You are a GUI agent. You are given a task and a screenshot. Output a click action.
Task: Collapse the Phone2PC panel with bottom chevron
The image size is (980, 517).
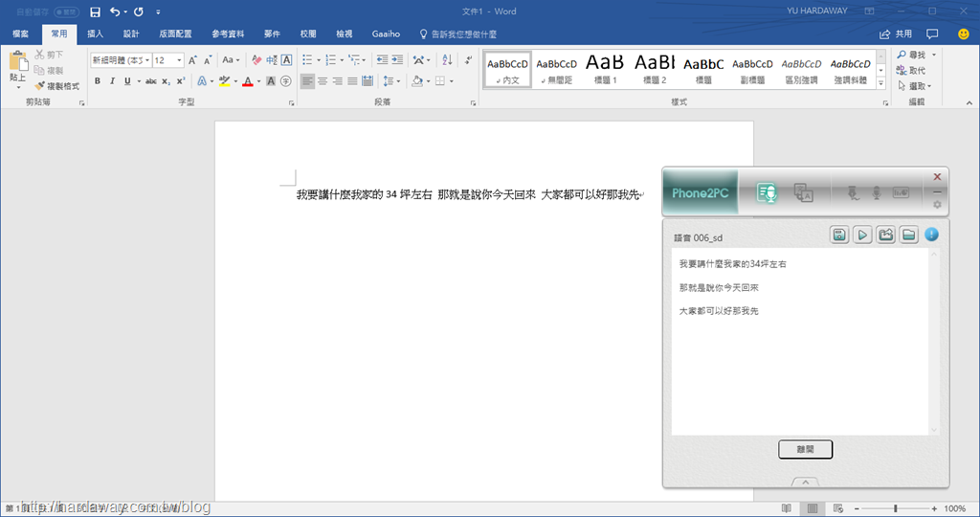[x=805, y=483]
